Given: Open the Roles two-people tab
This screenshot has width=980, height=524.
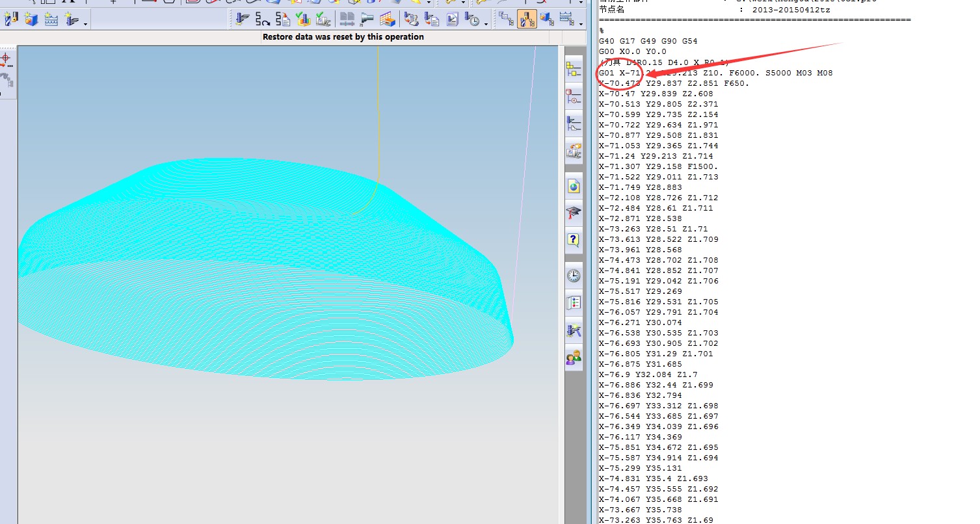Looking at the screenshot, I should coord(574,357).
